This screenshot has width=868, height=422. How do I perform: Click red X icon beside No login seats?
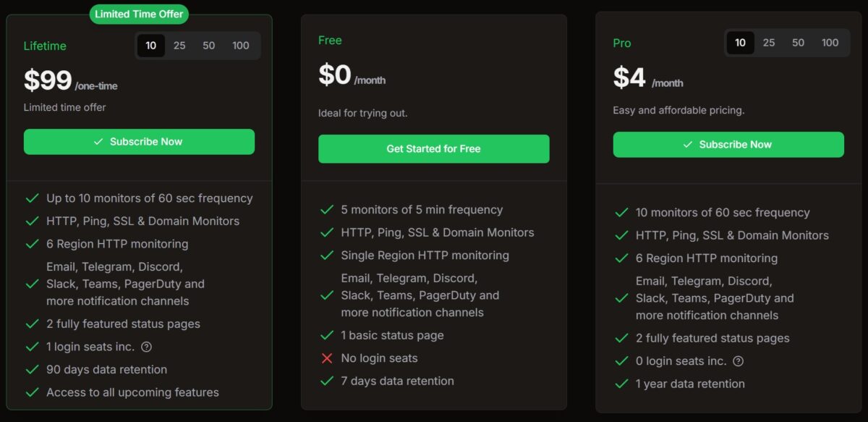327,358
